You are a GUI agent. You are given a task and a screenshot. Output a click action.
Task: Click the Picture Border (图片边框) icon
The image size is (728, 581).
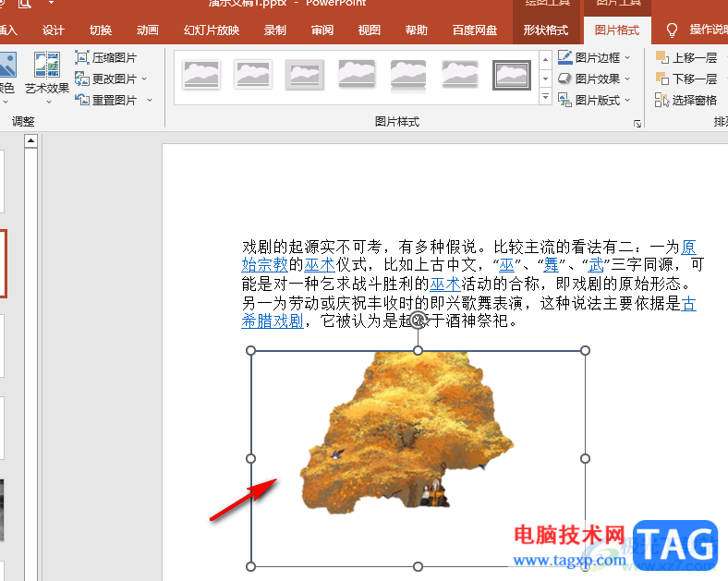click(x=564, y=57)
